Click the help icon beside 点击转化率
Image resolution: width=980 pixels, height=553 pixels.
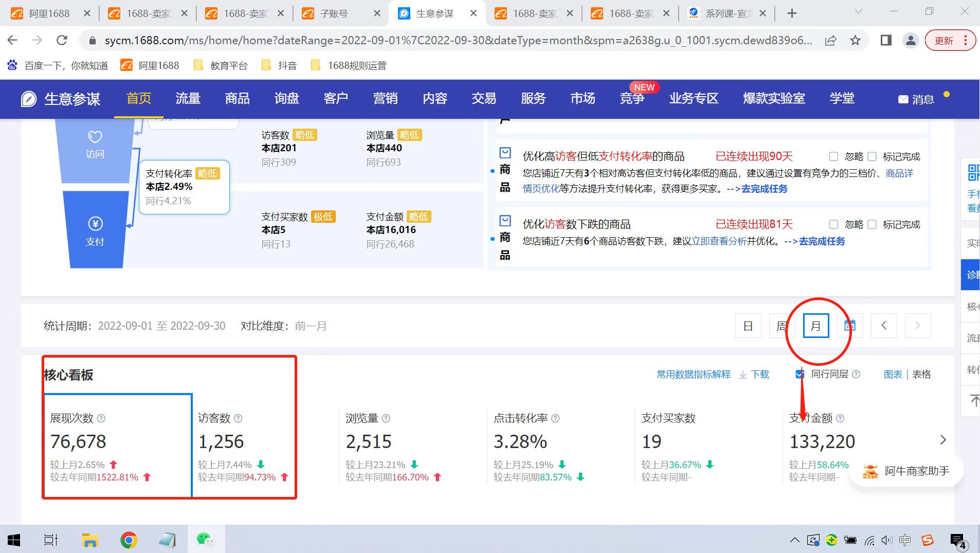pos(555,419)
